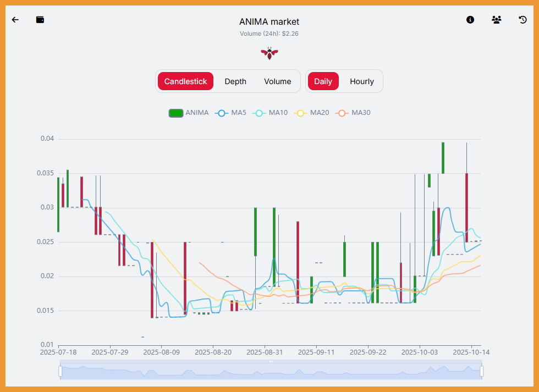This screenshot has height=392, width=539.
Task: Toggle the ANIMA candlestick legend series
Action: point(189,113)
